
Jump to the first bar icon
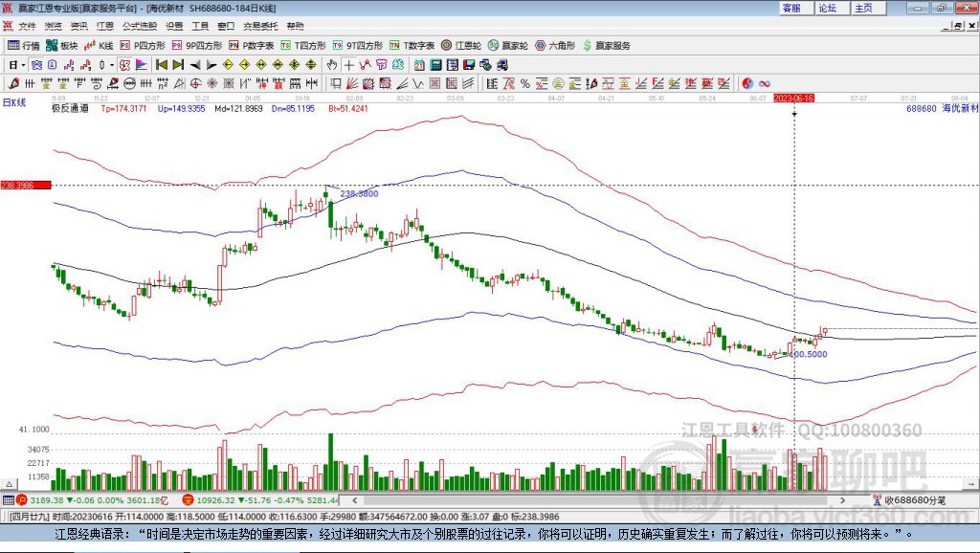pyautogui.click(x=162, y=64)
